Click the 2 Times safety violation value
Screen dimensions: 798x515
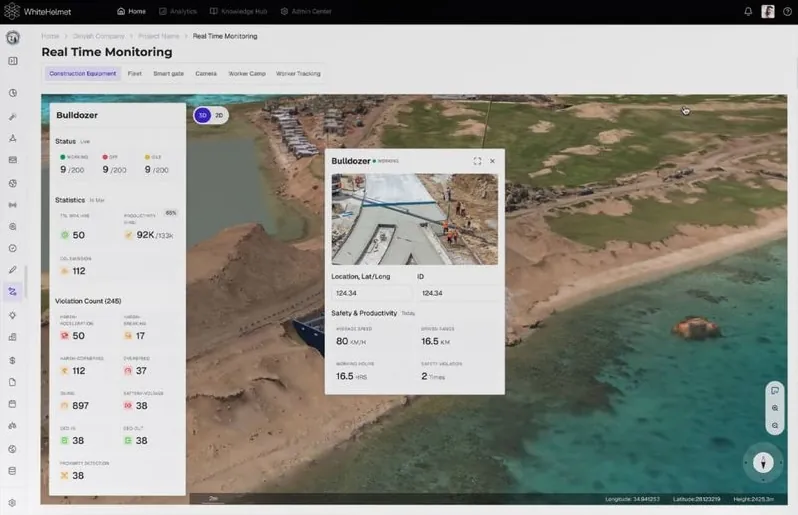(x=433, y=376)
